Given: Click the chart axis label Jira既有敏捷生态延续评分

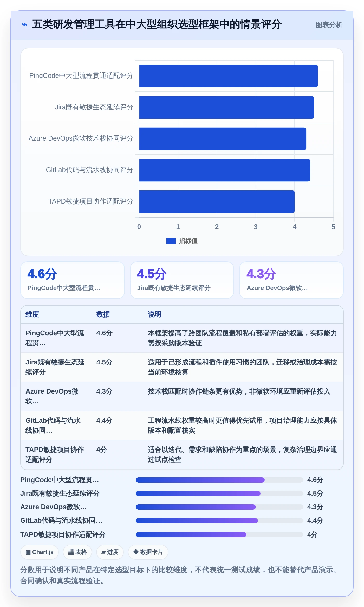Looking at the screenshot, I should pyautogui.click(x=94, y=107).
